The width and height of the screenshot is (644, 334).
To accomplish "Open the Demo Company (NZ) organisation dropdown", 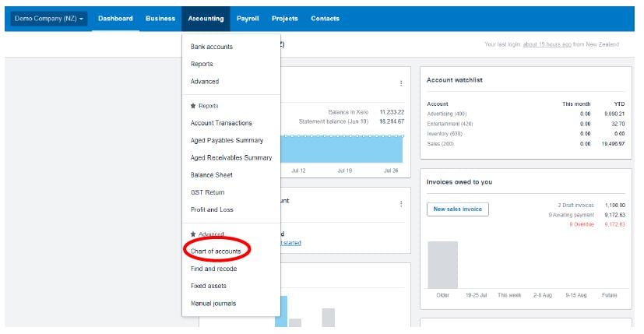I will click(x=49, y=19).
